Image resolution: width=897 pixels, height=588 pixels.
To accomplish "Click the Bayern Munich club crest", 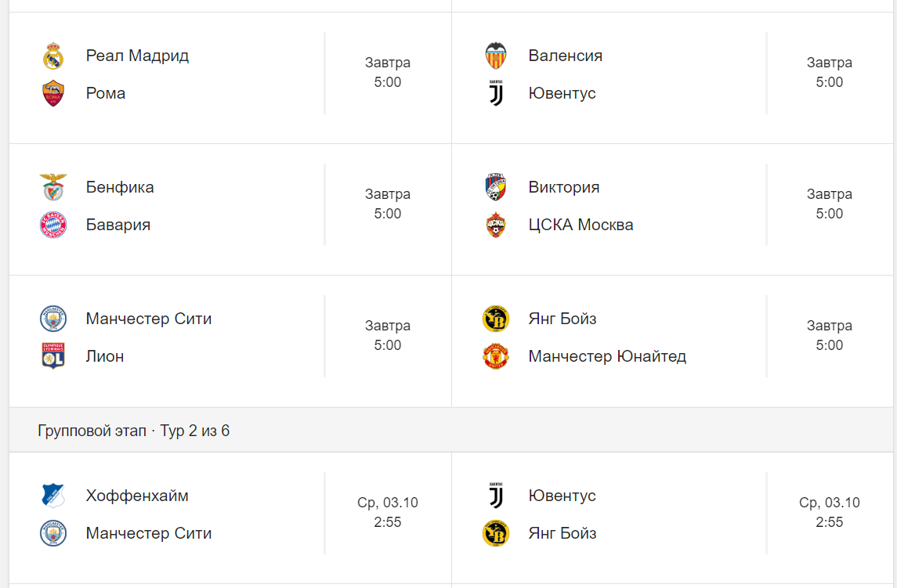I will coord(53,225).
